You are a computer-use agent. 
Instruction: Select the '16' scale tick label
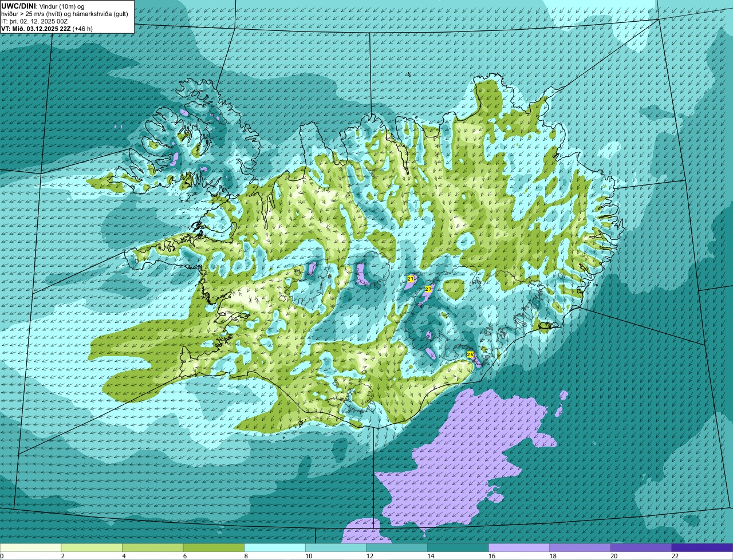(492, 556)
